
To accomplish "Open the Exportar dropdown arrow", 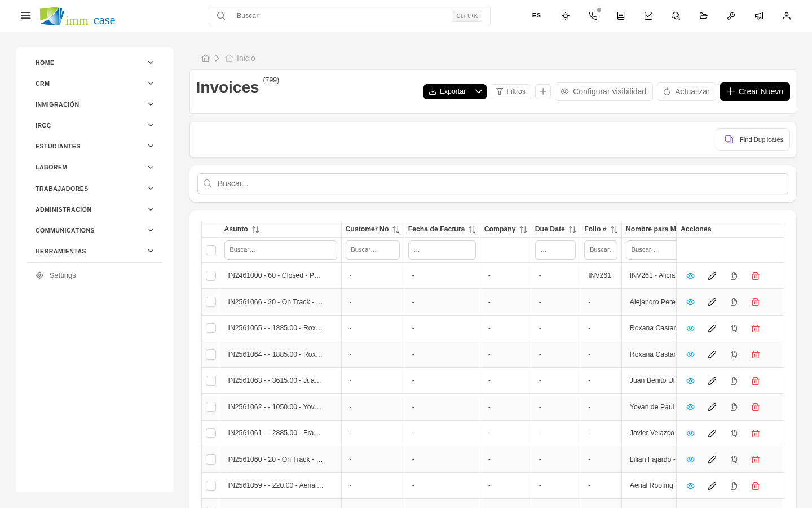I will [x=479, y=91].
